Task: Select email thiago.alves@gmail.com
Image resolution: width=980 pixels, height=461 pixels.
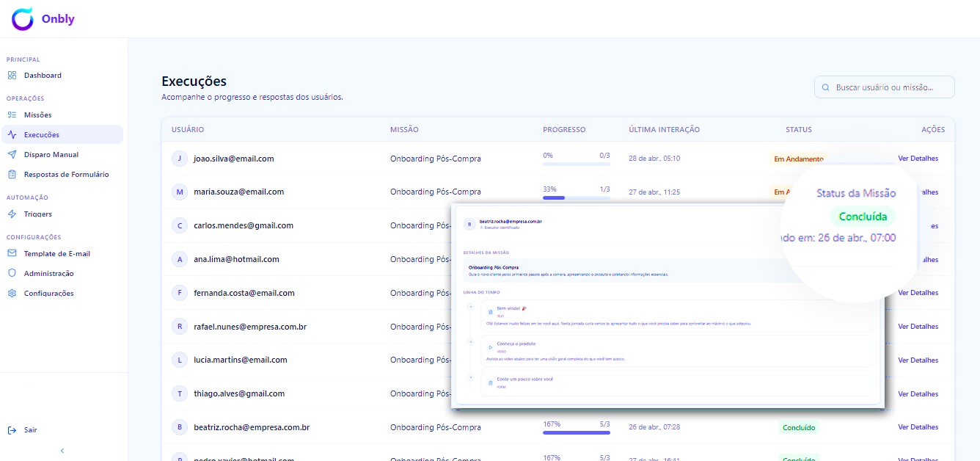Action: (x=239, y=394)
